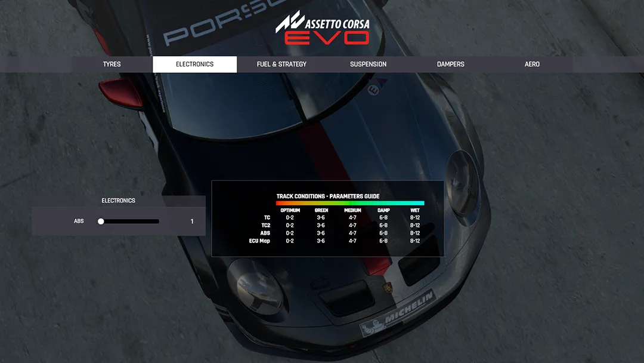Click the ABS row in the guide table
Screen dimensions: 644x363
coord(265,233)
